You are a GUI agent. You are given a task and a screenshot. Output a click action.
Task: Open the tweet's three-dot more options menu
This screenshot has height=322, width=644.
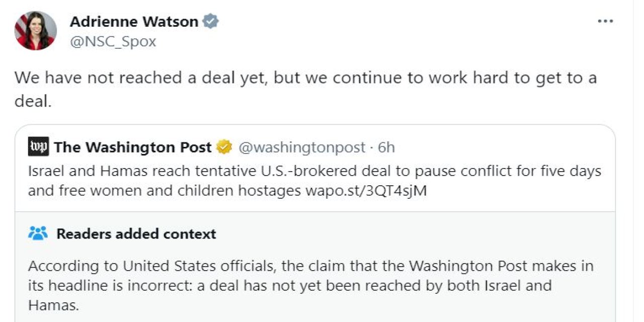(x=605, y=22)
